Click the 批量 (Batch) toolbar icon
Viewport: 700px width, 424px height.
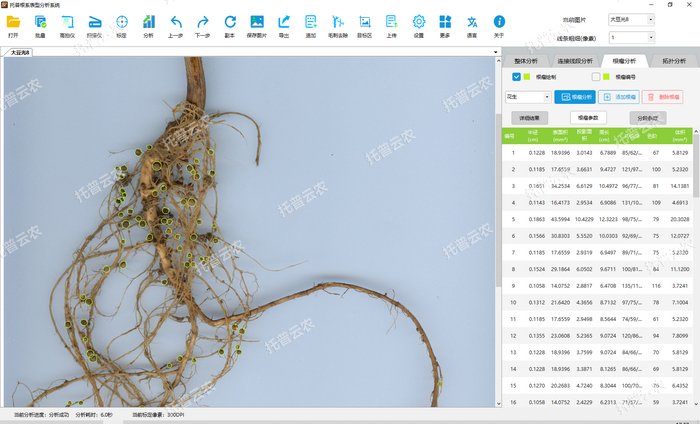click(x=40, y=22)
